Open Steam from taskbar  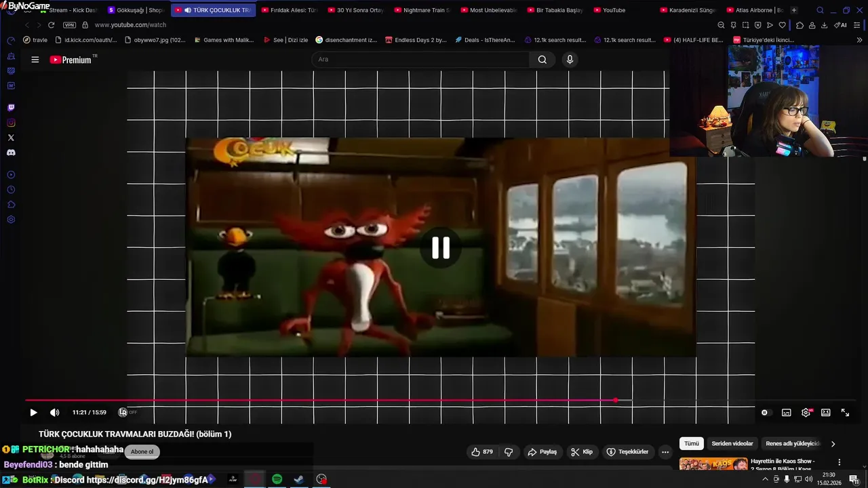tap(298, 479)
